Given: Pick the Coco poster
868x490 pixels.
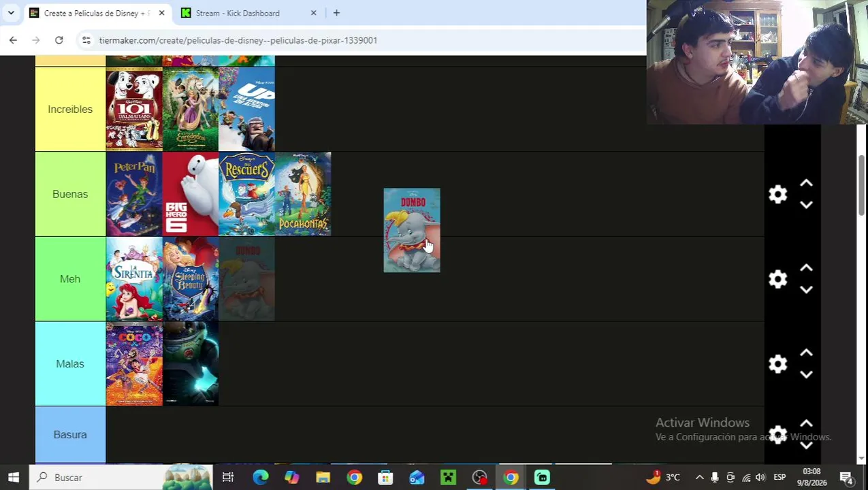Looking at the screenshot, I should coord(134,363).
